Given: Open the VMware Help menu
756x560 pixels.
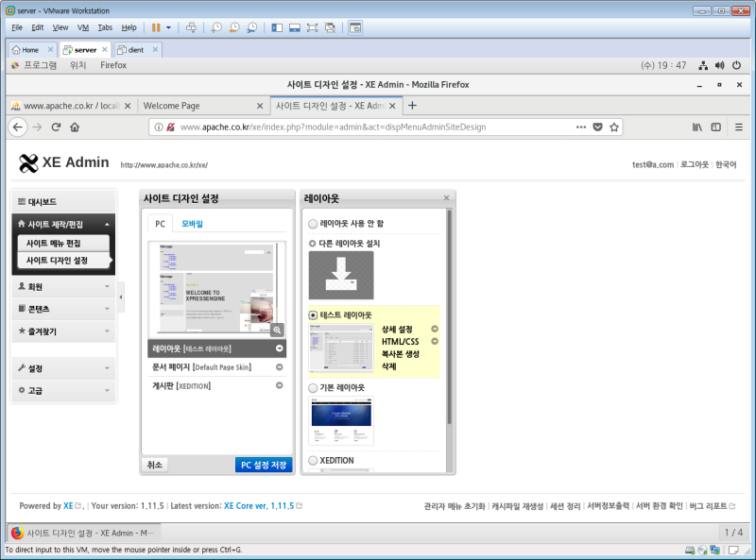Looking at the screenshot, I should click(x=129, y=27).
